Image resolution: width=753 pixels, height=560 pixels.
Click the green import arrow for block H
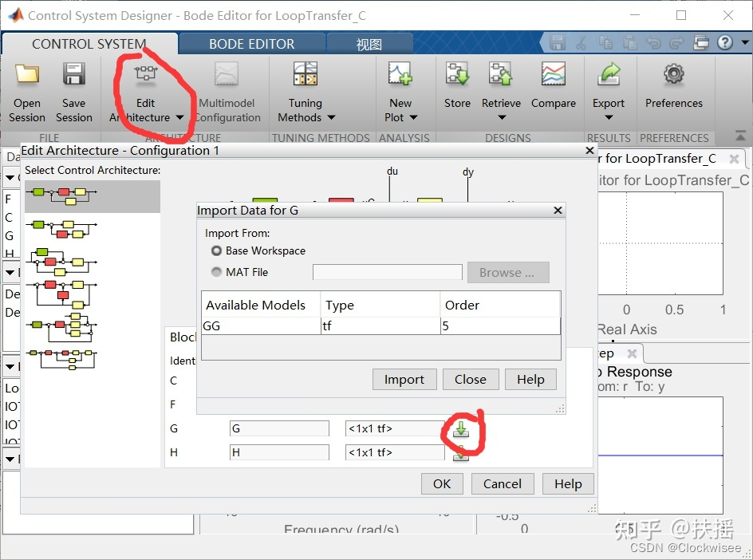460,452
